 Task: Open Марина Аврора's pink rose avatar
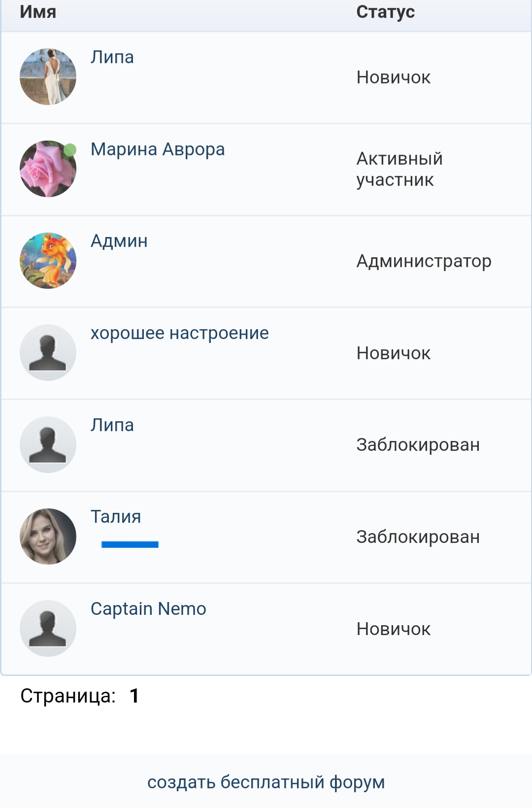[x=48, y=168]
